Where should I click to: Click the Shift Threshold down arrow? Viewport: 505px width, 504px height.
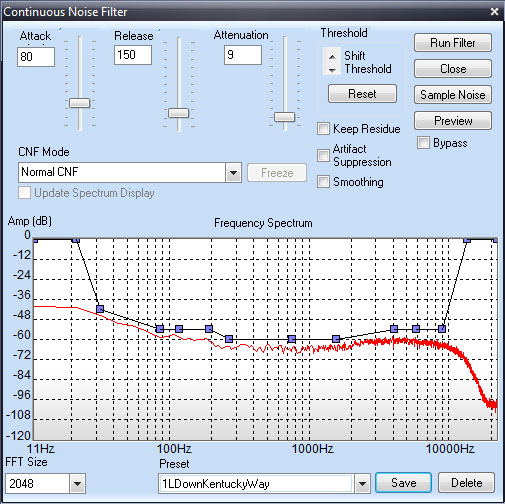332,70
